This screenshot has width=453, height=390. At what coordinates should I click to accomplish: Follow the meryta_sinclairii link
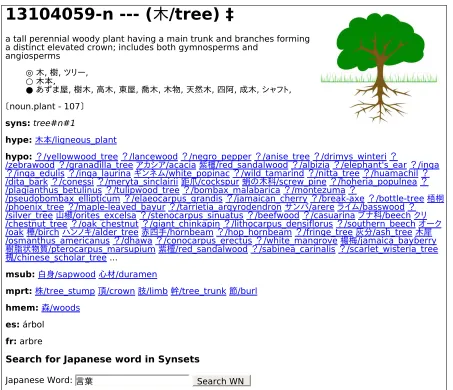pyautogui.click(x=138, y=182)
